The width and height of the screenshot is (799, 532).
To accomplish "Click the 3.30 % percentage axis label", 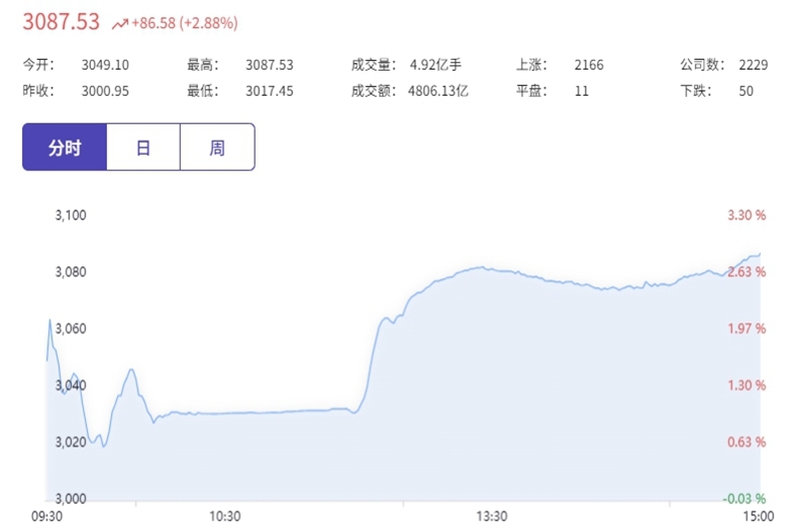I will coord(746,216).
